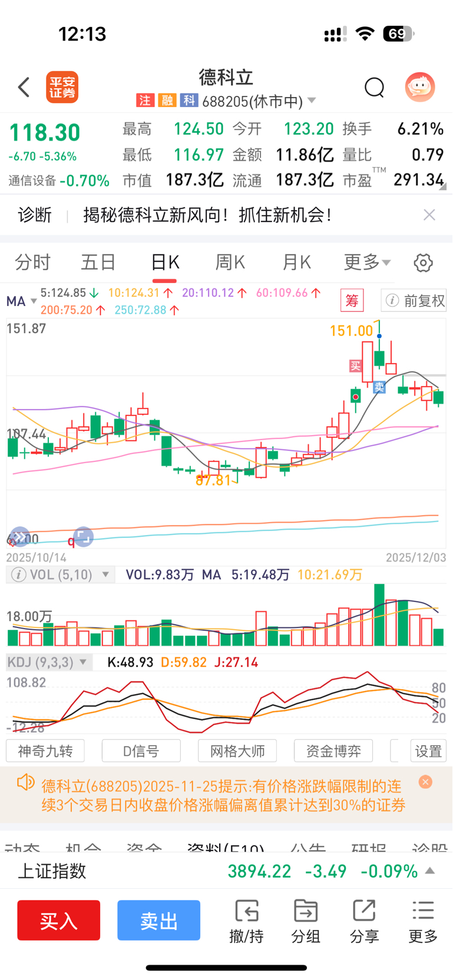Toggle the 筹 chip distribution button
Screen dimensions: 453x980
(352, 301)
